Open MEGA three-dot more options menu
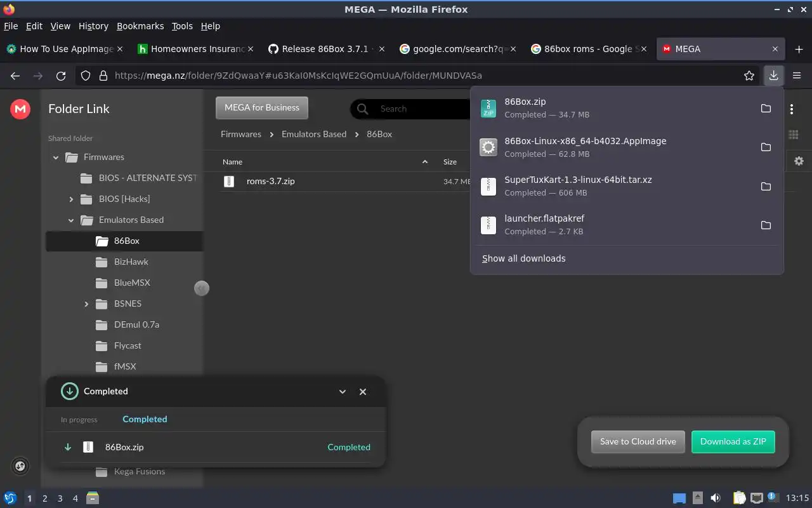The width and height of the screenshot is (812, 508). pos(792,109)
